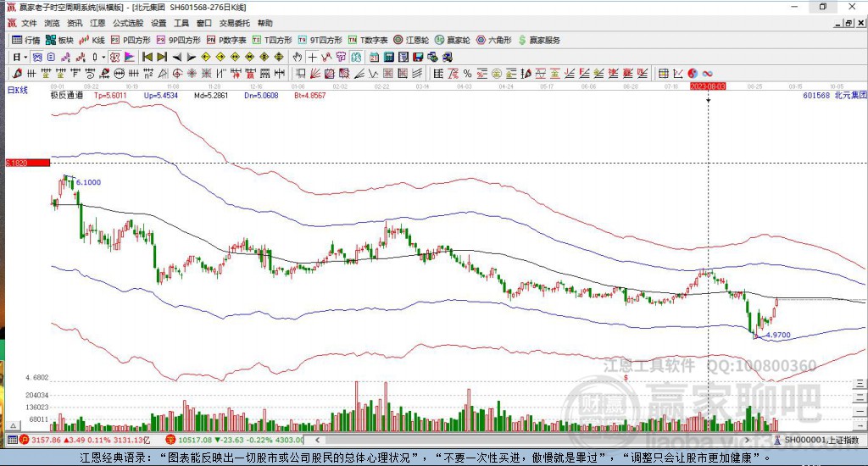This screenshot has width=868, height=466.
Task: Open the 赢家轮 wheel tool
Action: pyautogui.click(x=453, y=40)
